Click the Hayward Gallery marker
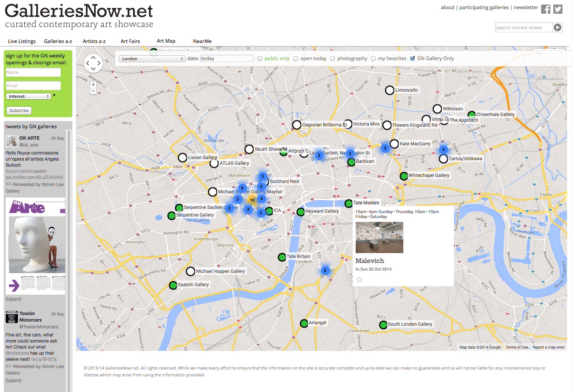 pos(300,212)
